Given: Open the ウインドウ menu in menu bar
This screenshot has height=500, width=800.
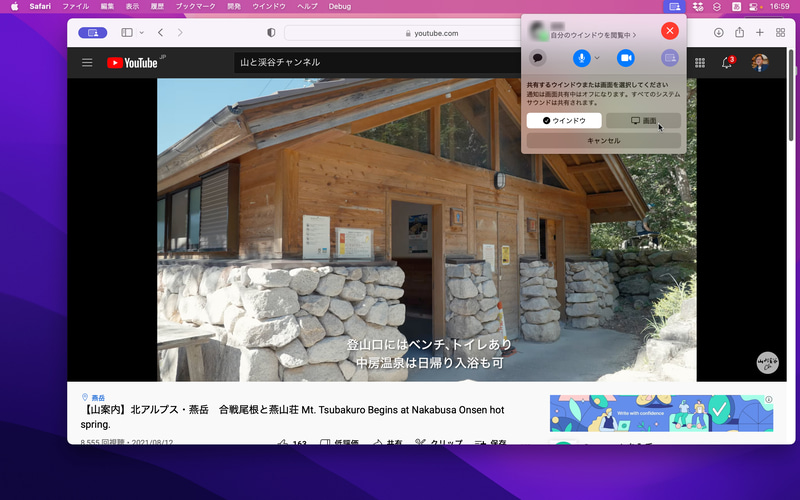Looking at the screenshot, I should point(269,7).
